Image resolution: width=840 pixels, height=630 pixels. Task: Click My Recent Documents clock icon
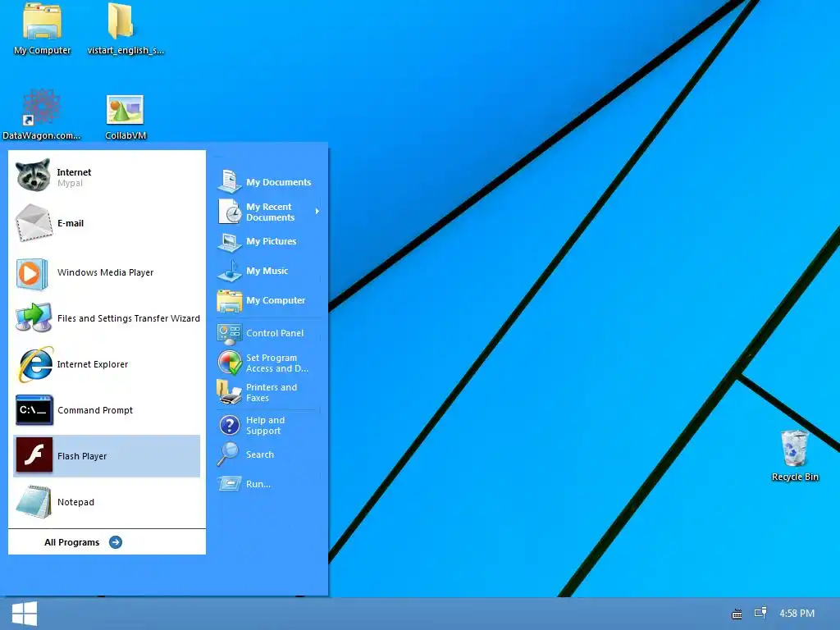[230, 212]
